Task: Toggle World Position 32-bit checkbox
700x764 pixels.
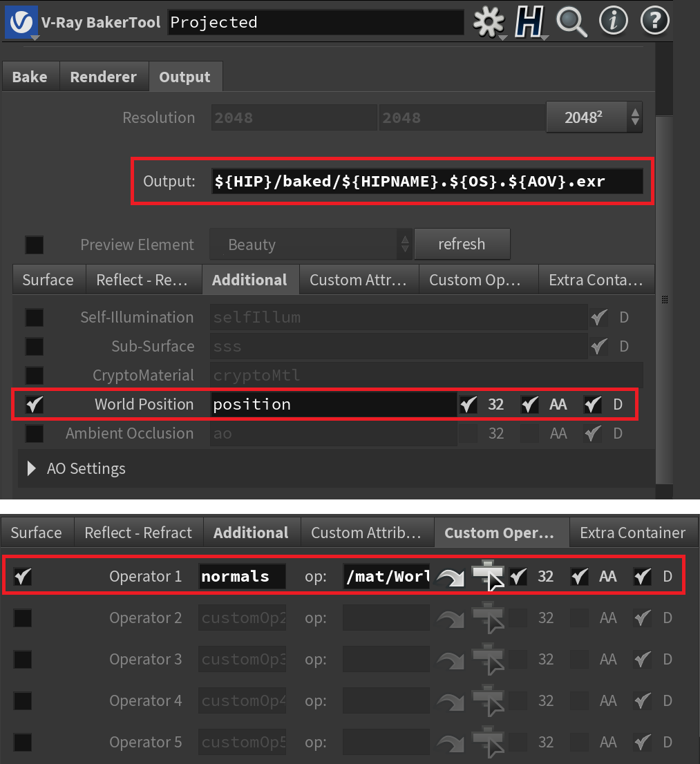Action: pyautogui.click(x=469, y=404)
